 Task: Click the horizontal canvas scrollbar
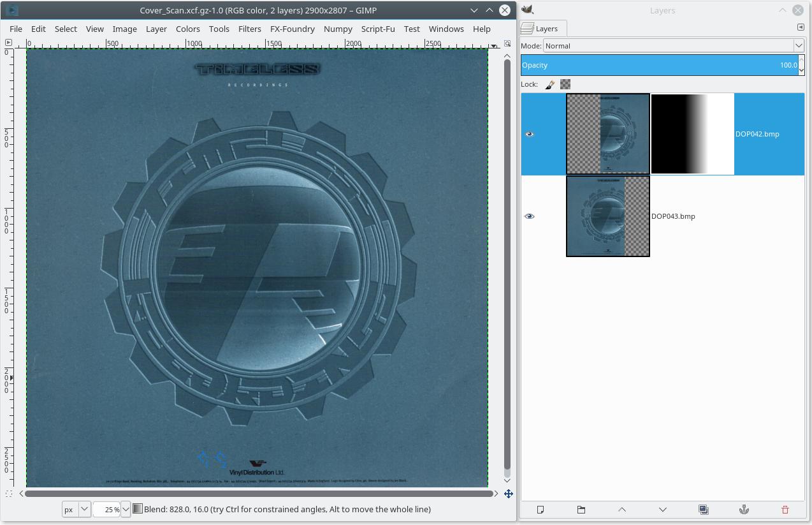pyautogui.click(x=258, y=494)
